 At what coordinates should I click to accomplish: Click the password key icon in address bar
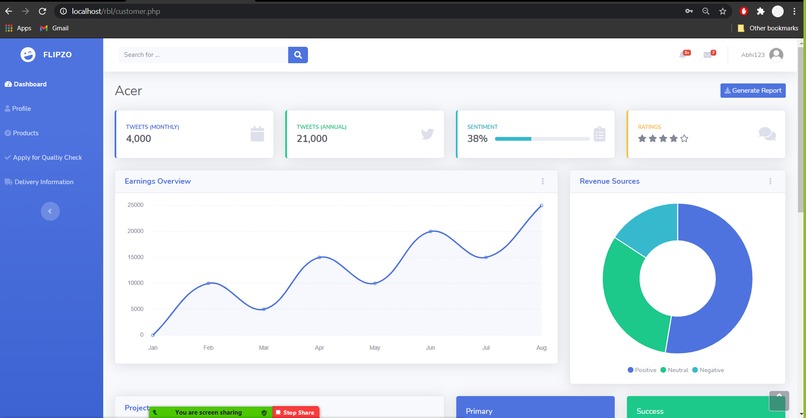[x=689, y=11]
